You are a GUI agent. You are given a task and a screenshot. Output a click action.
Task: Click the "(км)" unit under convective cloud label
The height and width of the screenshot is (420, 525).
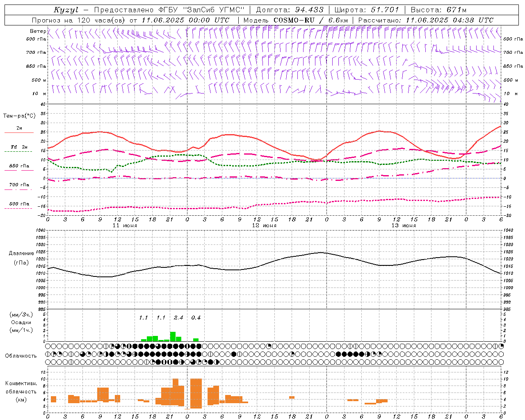[21, 399]
